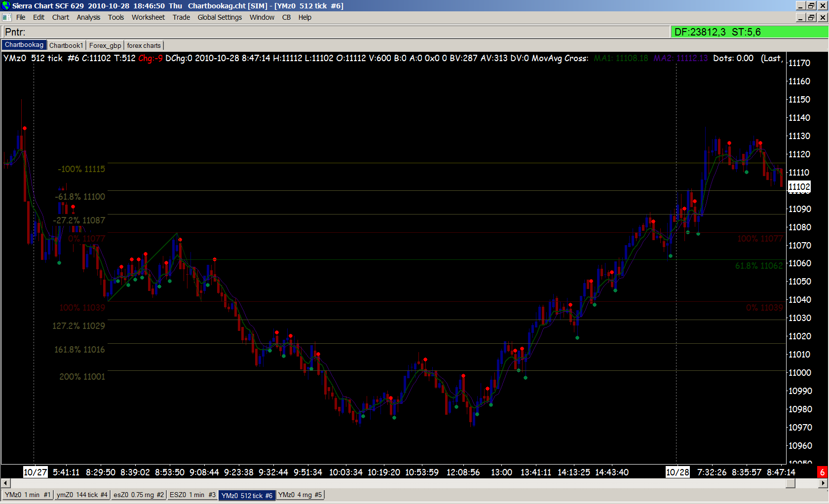Click the 127.2% 11029 Fibonacci label
829x504 pixels.
pyautogui.click(x=79, y=326)
